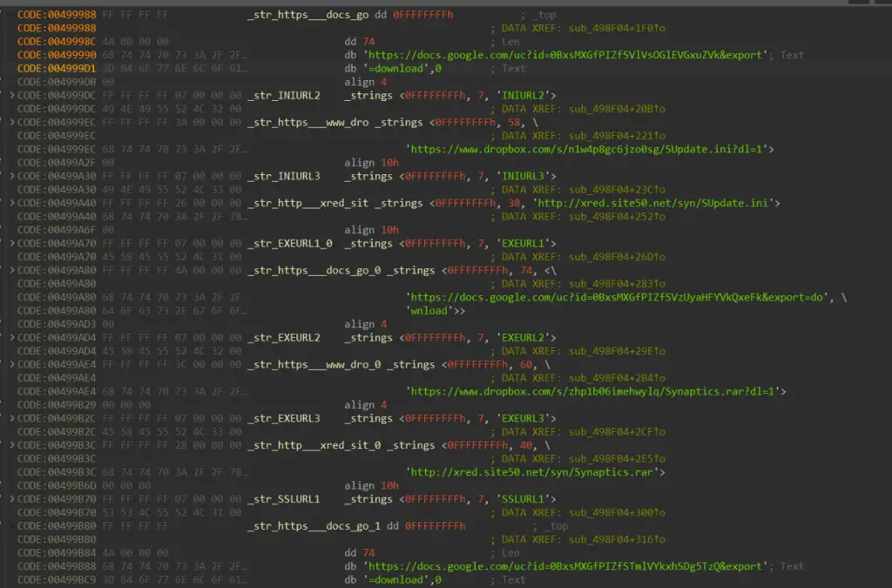Select Google Docs URL ending VkQxeFk&export=do
The width and height of the screenshot is (892, 588).
click(x=618, y=297)
